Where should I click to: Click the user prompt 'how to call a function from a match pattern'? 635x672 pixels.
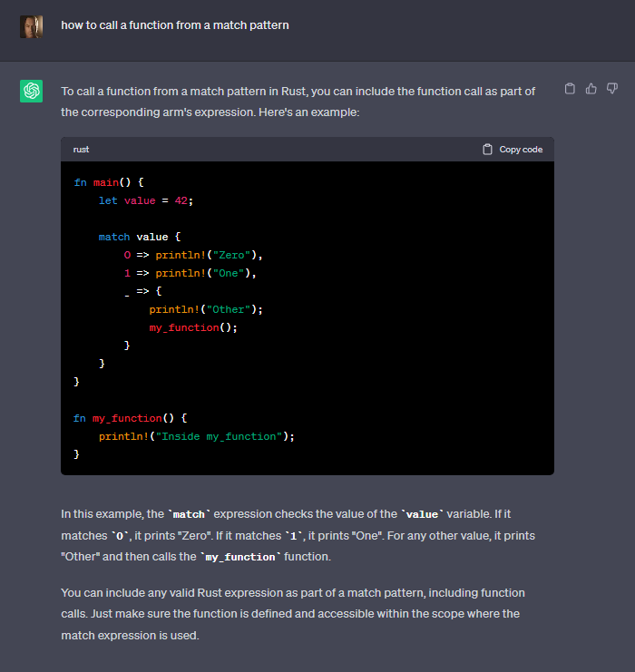coord(175,25)
